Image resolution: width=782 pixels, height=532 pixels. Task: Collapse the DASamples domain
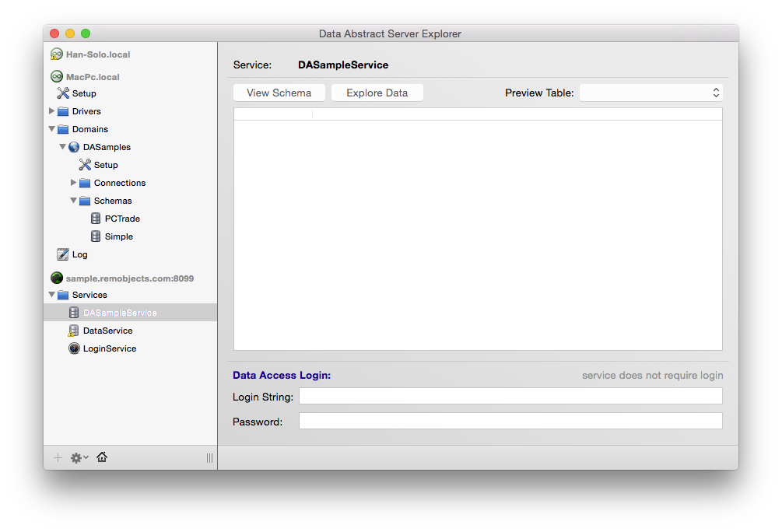(x=62, y=146)
